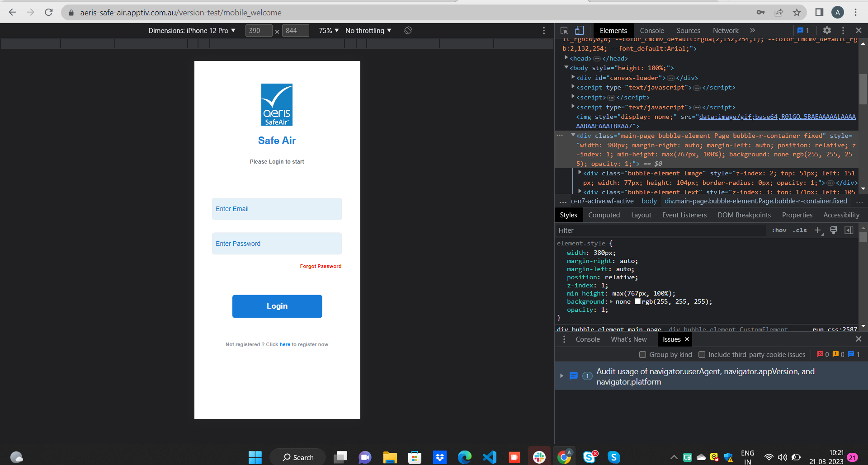Toggle the device toolbar icon
Viewport: 868px width, 465px height.
[579, 31]
